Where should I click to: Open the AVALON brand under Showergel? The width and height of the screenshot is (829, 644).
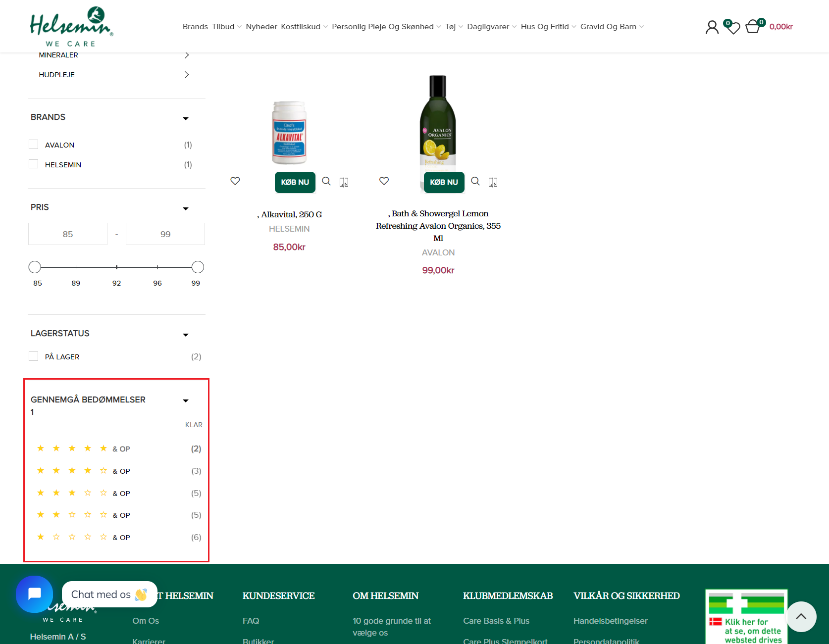point(438,252)
